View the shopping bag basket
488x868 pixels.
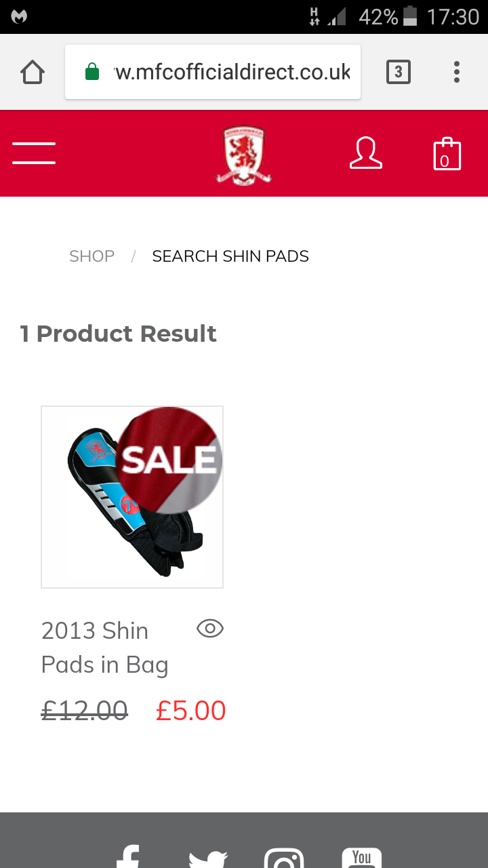click(x=447, y=153)
